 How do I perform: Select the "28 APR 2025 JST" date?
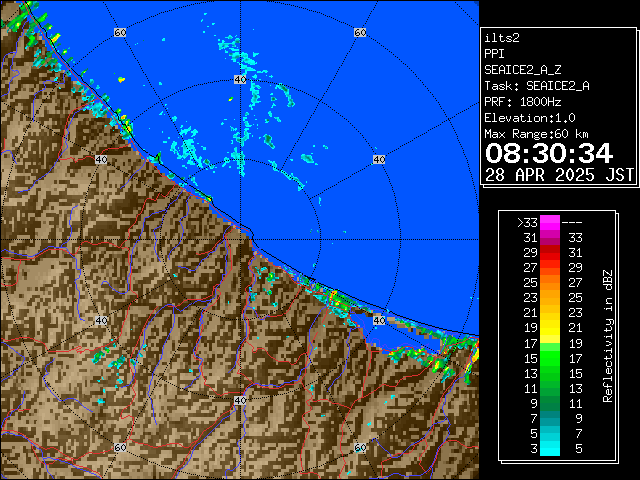point(559,175)
